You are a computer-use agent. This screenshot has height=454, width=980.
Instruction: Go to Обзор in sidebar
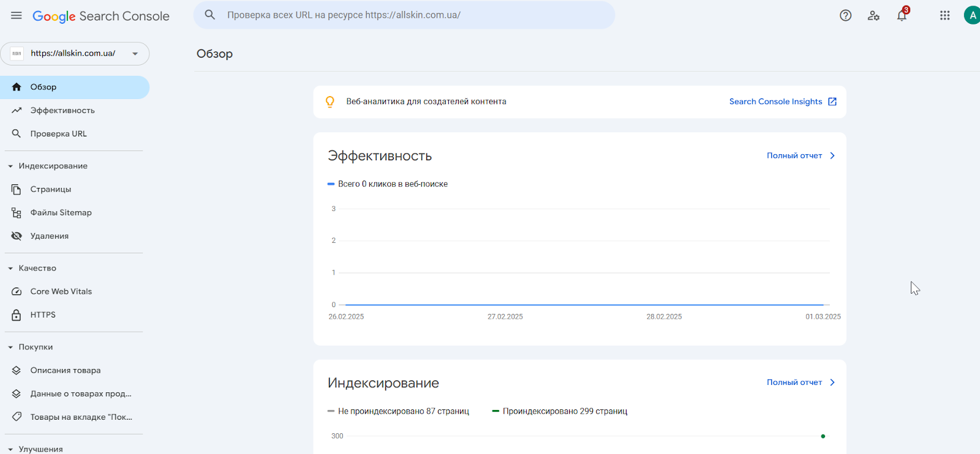point(75,87)
